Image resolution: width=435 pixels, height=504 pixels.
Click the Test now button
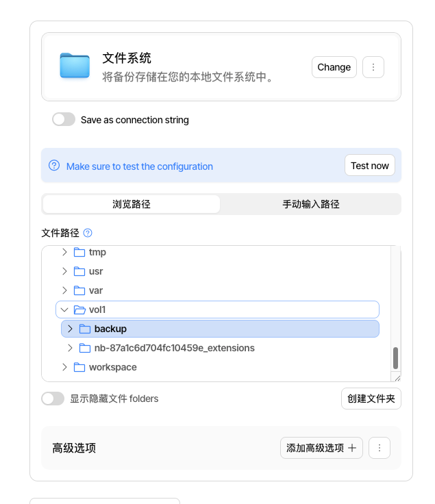(370, 166)
